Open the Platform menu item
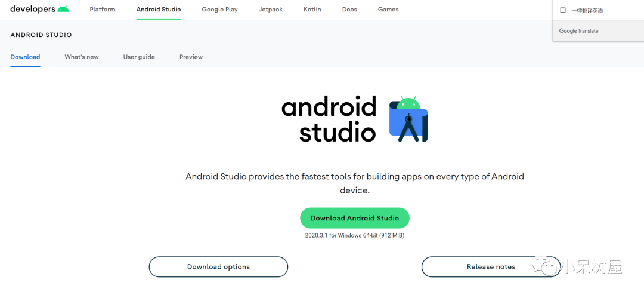644x295 pixels. (103, 9)
